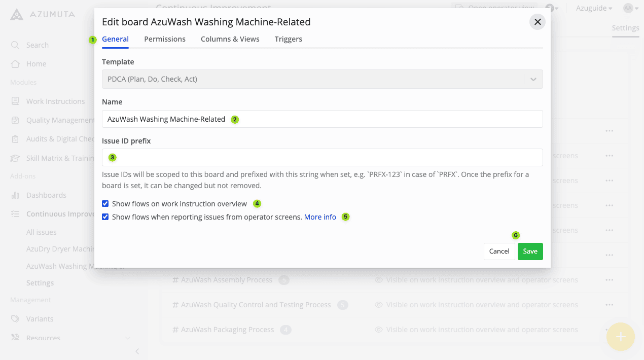Uncheck Show flows on work instruction overview
This screenshot has height=360, width=644.
coord(105,204)
